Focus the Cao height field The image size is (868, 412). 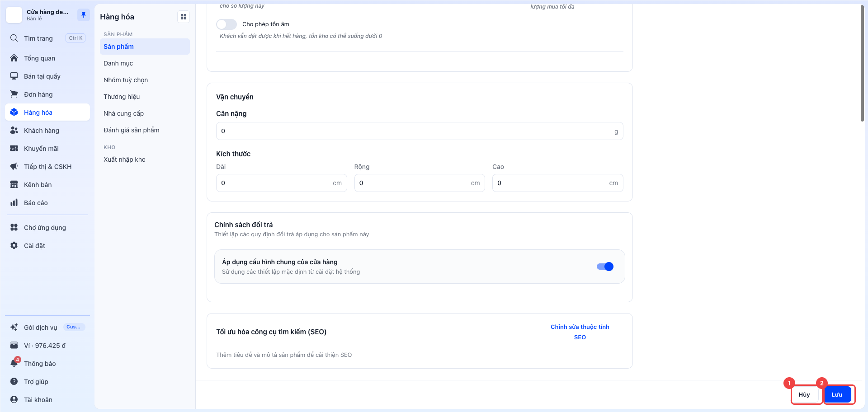[x=558, y=183]
